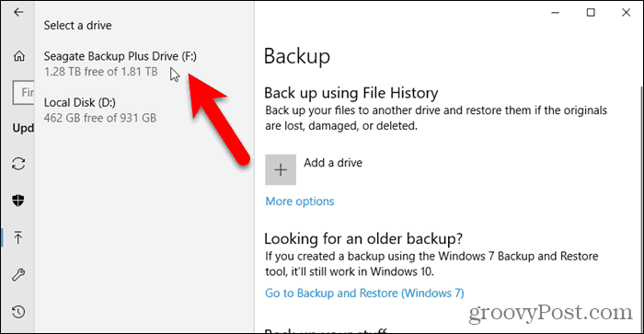Open Recovery clock history icon

(x=18, y=312)
